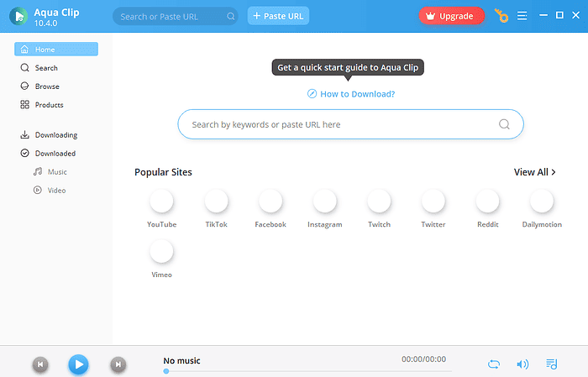
Task: Open registration key icon
Action: (x=501, y=16)
